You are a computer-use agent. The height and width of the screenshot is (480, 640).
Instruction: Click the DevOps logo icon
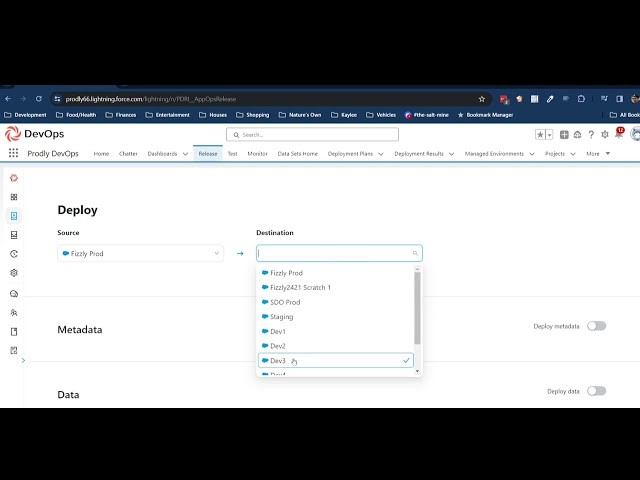[x=13, y=134]
